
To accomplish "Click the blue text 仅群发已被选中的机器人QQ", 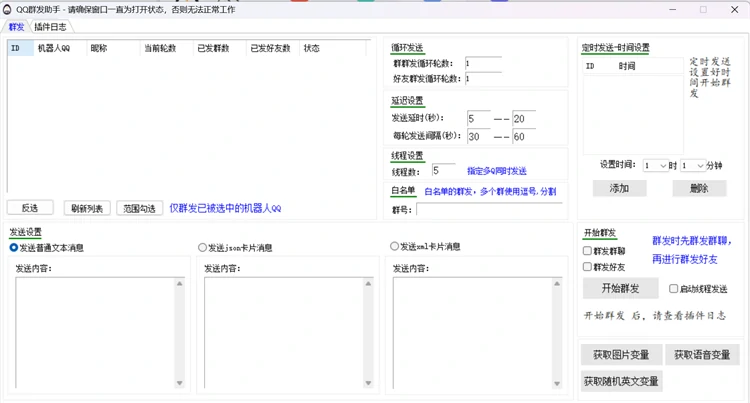I will [x=225, y=208].
